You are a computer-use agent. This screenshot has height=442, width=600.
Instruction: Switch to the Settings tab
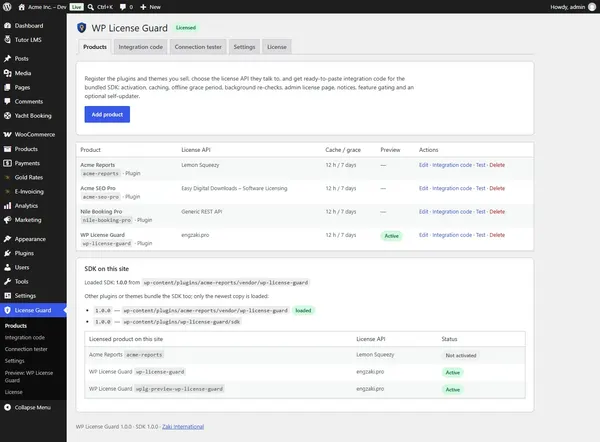point(244,47)
